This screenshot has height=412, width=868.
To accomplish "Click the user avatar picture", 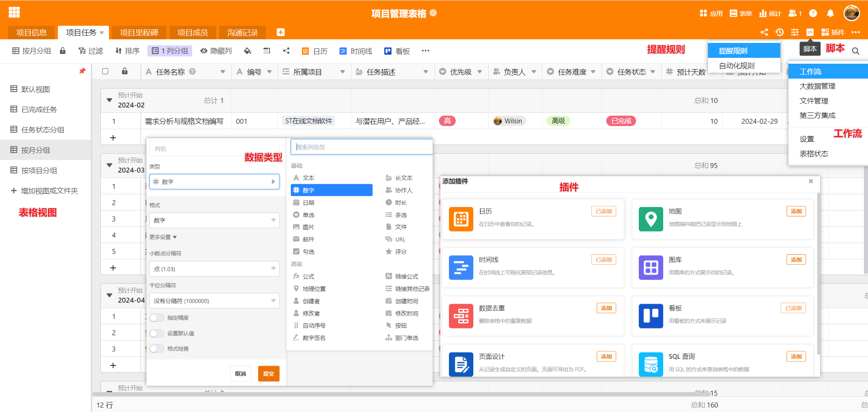I will [x=851, y=13].
